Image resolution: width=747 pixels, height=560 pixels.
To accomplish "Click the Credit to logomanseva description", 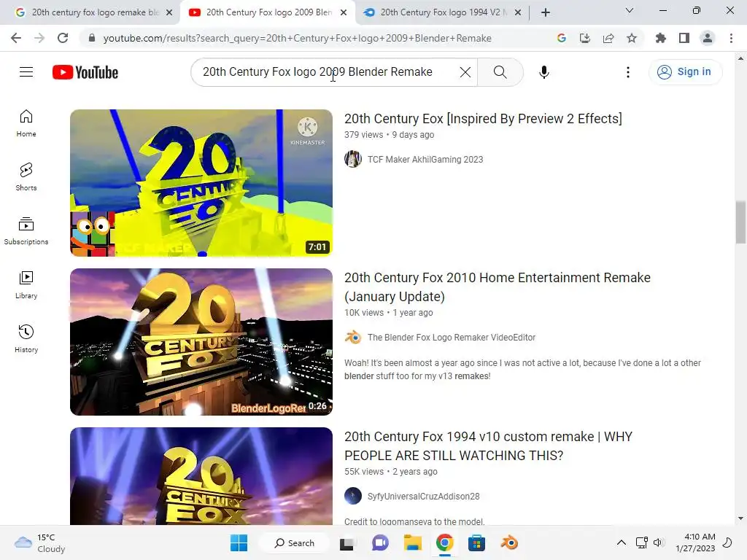I will [x=414, y=521].
